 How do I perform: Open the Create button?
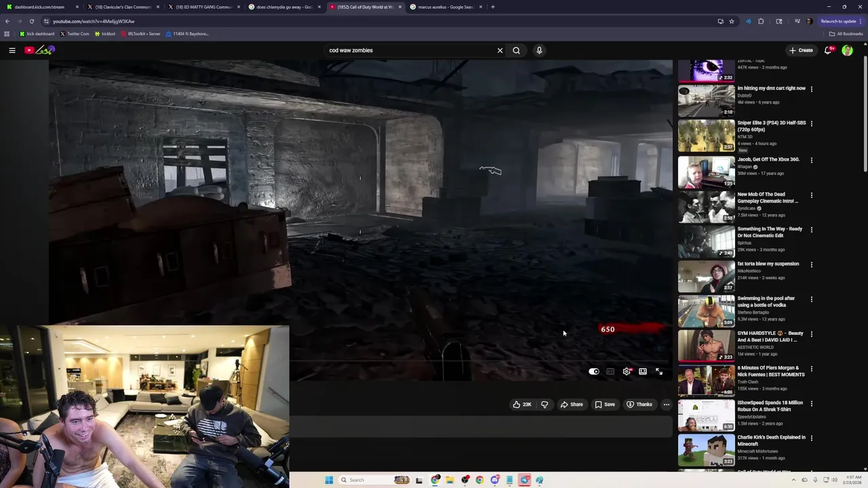point(801,50)
